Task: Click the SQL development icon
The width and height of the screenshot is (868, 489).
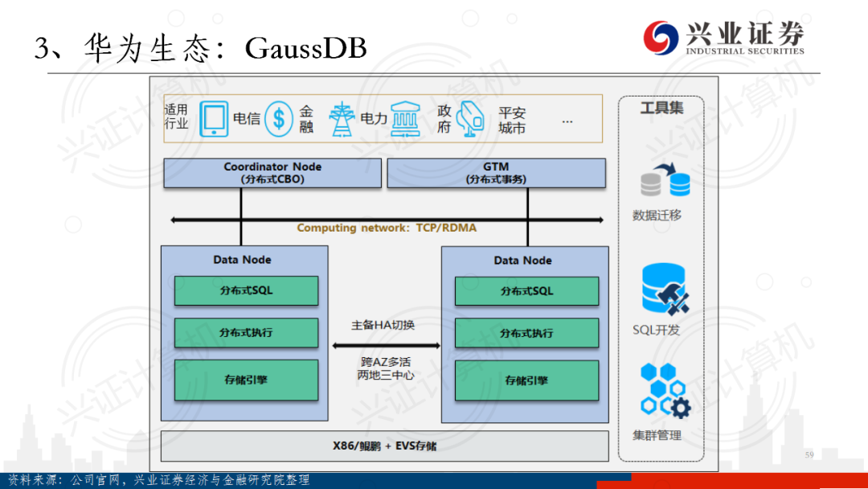Action: click(x=662, y=289)
